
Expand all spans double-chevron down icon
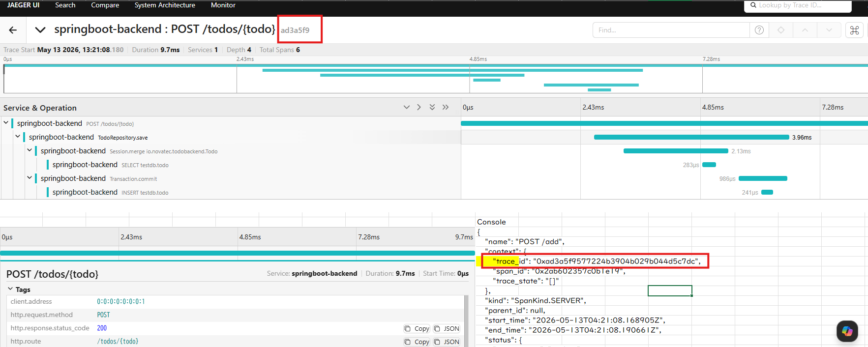coord(432,107)
